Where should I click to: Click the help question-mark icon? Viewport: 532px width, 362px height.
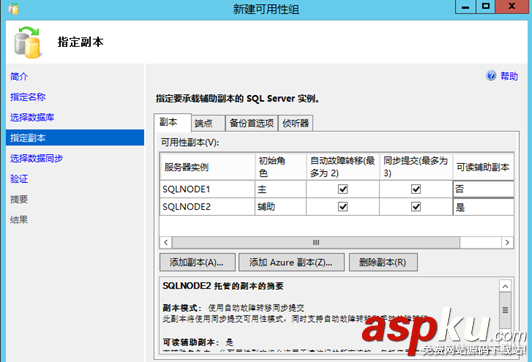coord(491,76)
